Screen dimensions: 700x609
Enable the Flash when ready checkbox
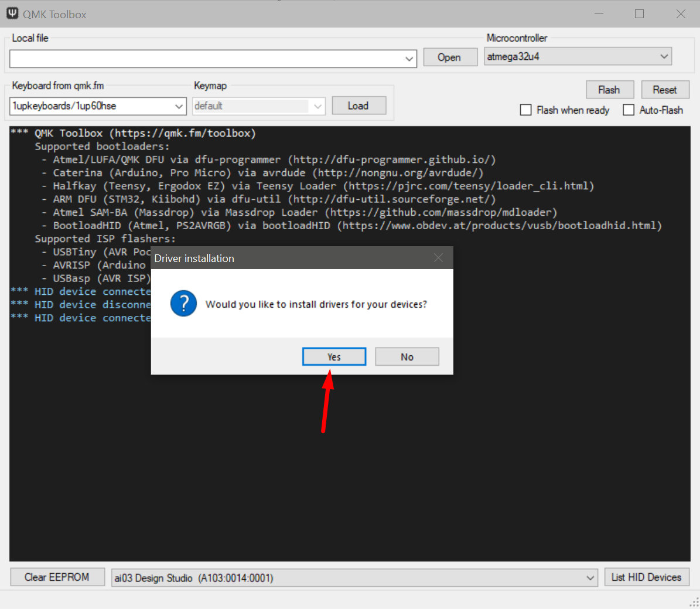pos(526,110)
